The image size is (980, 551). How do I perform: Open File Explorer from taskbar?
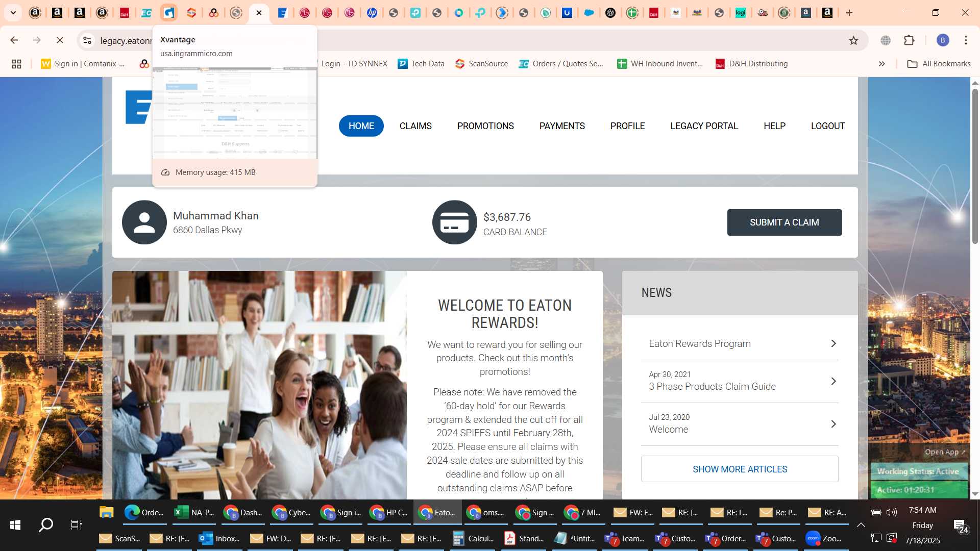pos(106,512)
